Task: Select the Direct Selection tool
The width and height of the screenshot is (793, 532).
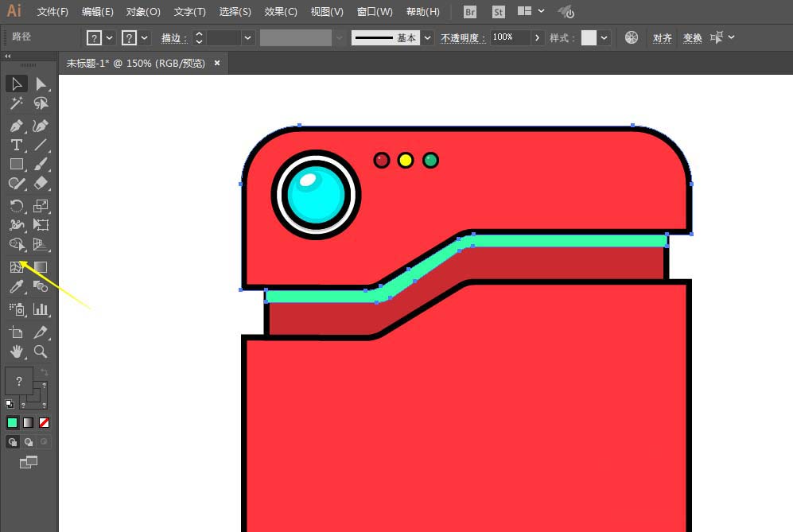Action: pos(41,83)
